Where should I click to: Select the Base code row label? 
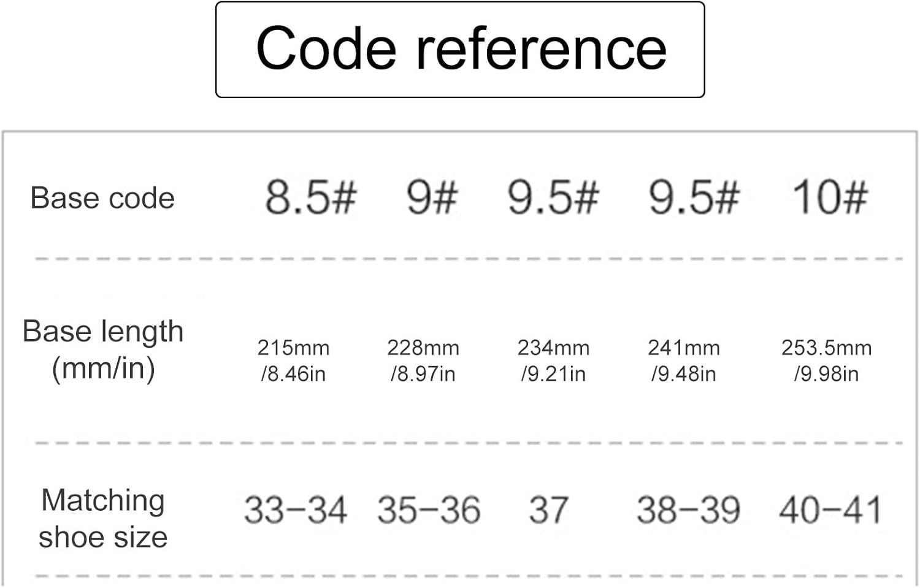click(x=102, y=198)
